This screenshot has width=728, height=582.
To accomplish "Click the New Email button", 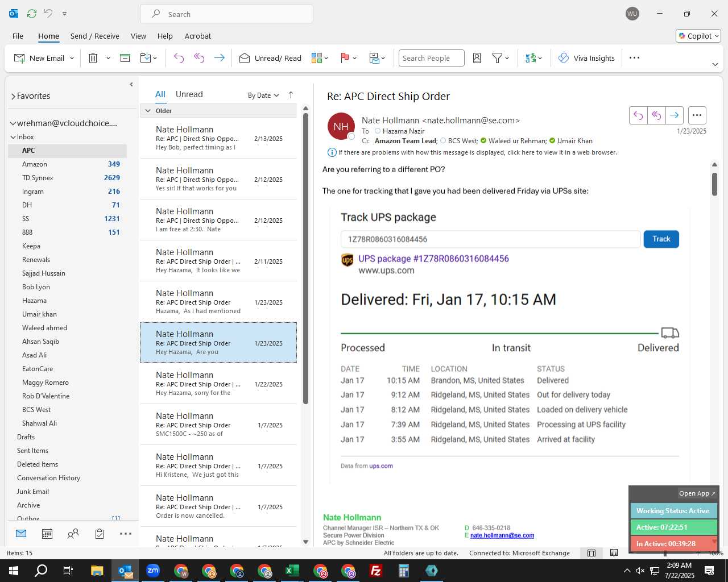I will click(39, 58).
